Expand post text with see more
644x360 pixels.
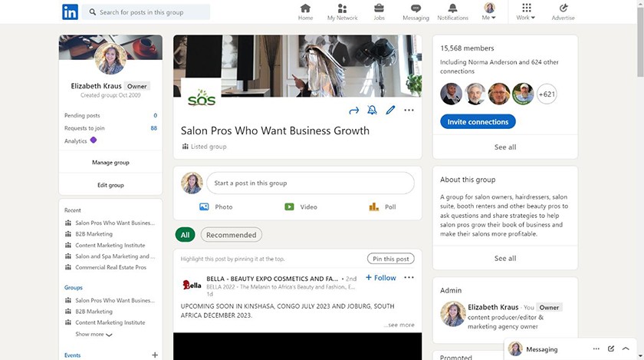399,325
